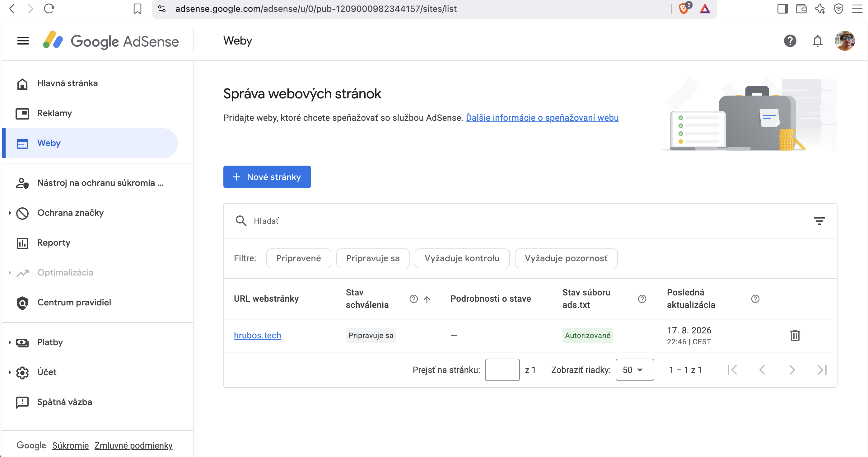Image resolution: width=868 pixels, height=457 pixels.
Task: Open the Brave Wallet icon
Action: click(x=801, y=9)
